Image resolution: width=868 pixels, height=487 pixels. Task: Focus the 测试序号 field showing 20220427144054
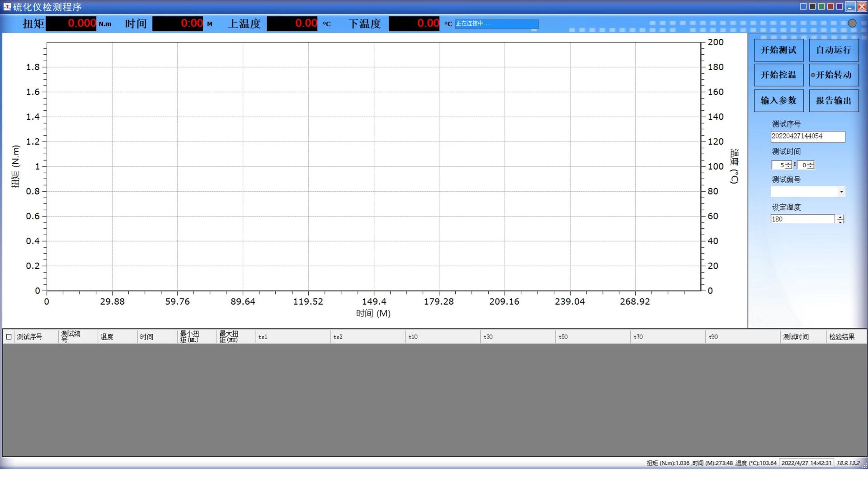pos(807,137)
